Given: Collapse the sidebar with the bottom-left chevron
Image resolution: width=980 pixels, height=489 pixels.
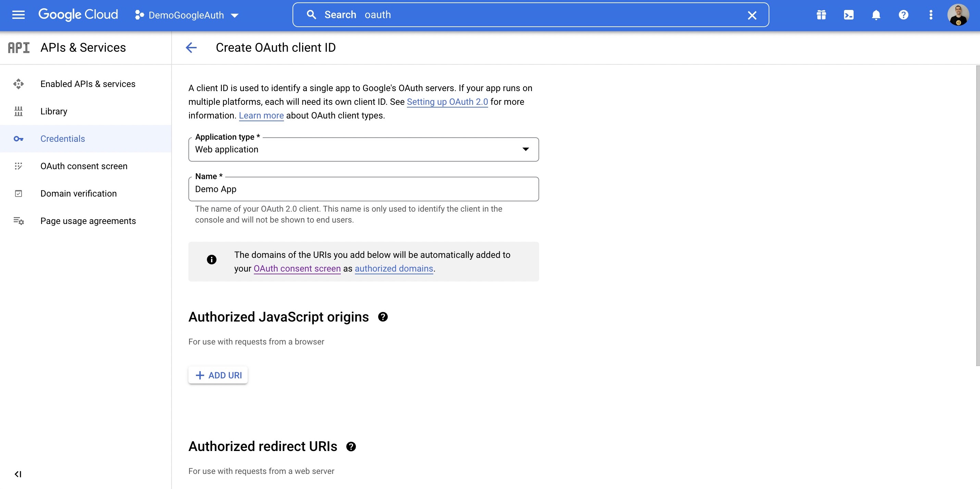Looking at the screenshot, I should [x=18, y=474].
